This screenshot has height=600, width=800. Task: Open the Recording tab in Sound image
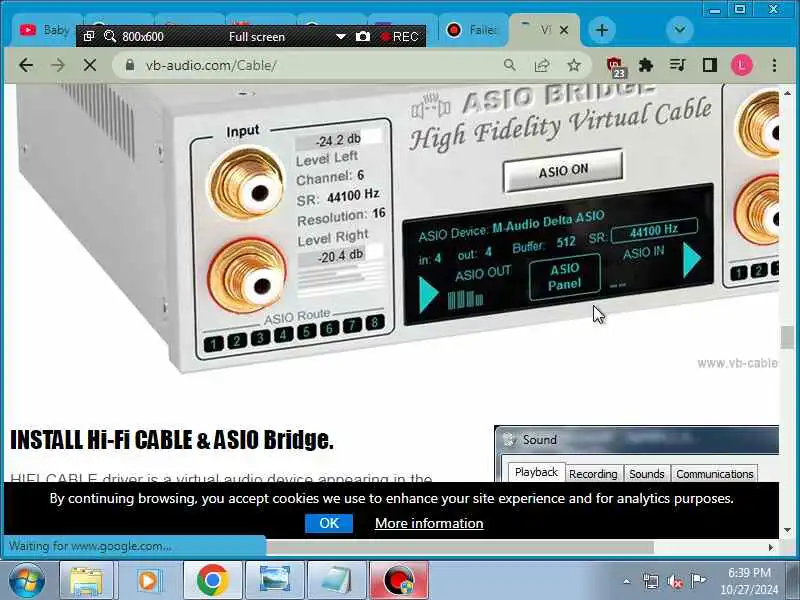[x=593, y=474]
